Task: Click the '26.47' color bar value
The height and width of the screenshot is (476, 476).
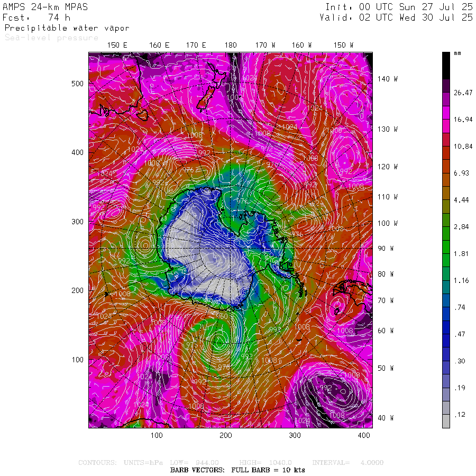Action: click(463, 93)
